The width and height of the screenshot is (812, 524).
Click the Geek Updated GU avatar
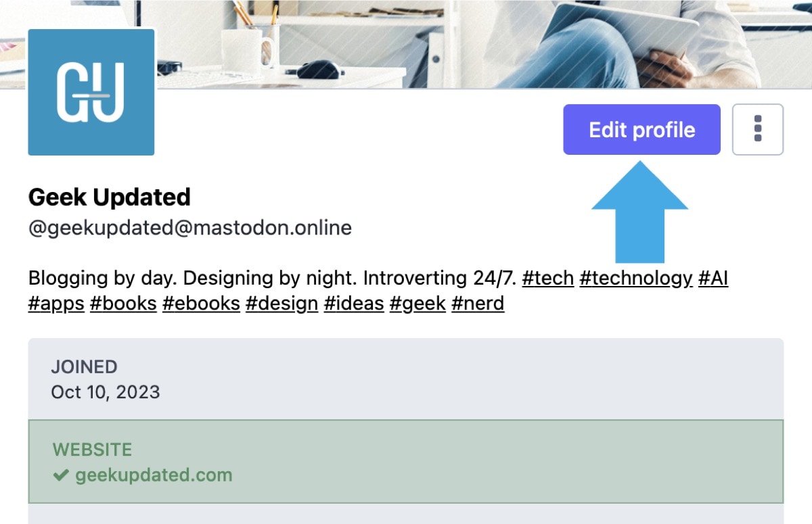click(91, 93)
